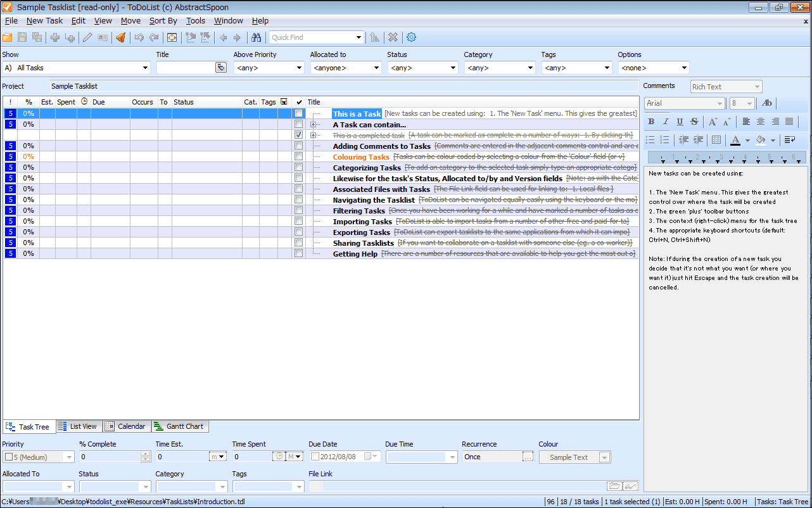Click the Save Tasklist floppy disk icon
Screen dimensions: 812x508
click(x=22, y=37)
